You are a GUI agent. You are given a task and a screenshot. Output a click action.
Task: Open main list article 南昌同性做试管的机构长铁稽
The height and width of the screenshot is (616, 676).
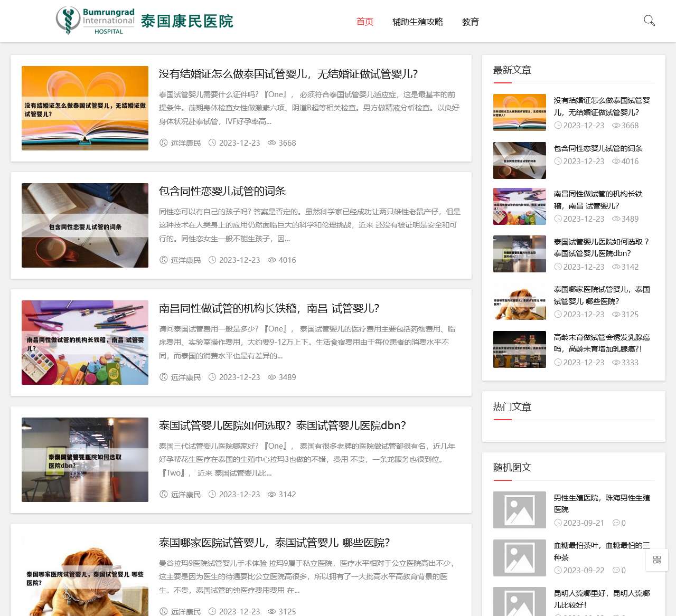269,308
